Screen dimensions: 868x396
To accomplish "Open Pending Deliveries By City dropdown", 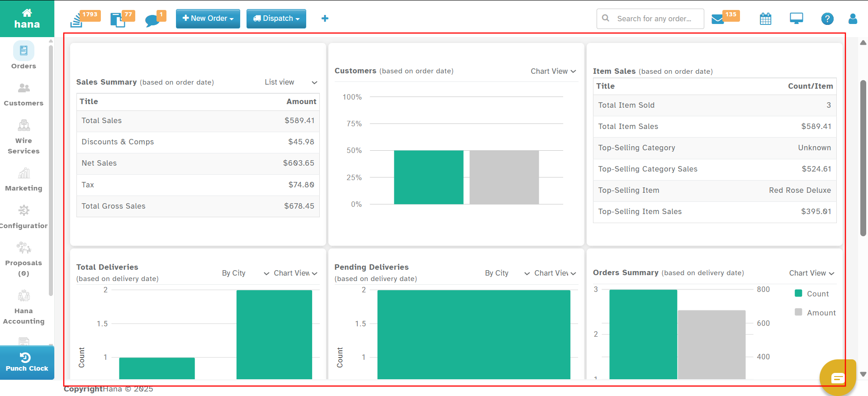I will pos(507,273).
